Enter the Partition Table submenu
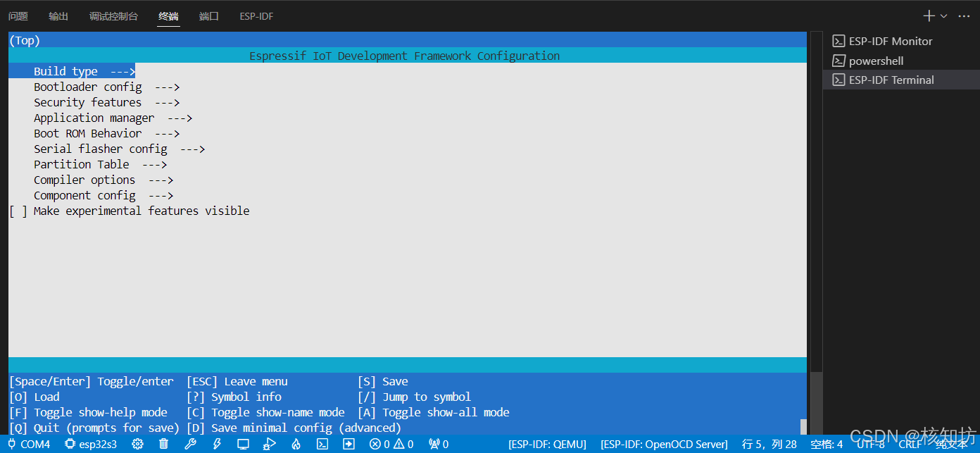Screen dimensions: 980x453 [101, 164]
